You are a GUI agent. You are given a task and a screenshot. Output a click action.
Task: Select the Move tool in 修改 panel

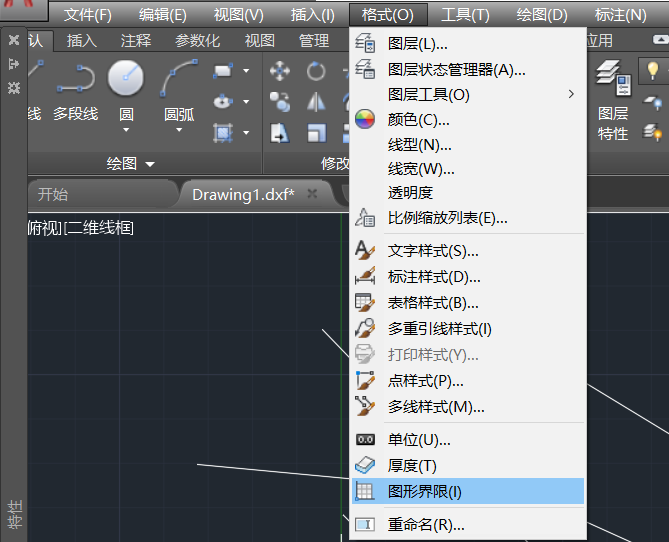click(x=280, y=71)
